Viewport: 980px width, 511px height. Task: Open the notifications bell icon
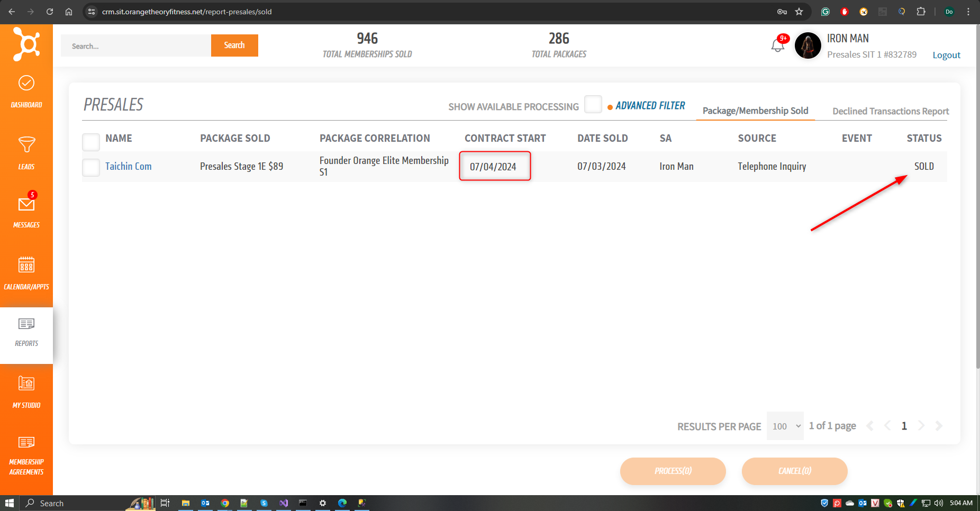pyautogui.click(x=778, y=45)
